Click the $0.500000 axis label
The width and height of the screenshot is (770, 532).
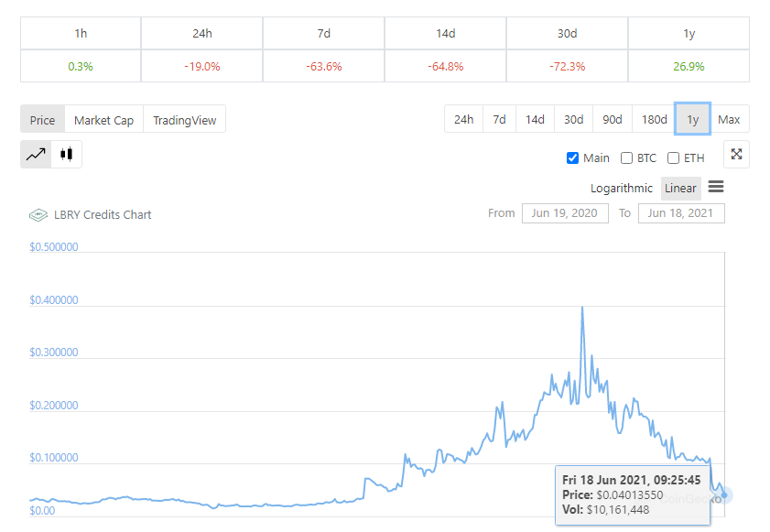tap(53, 247)
